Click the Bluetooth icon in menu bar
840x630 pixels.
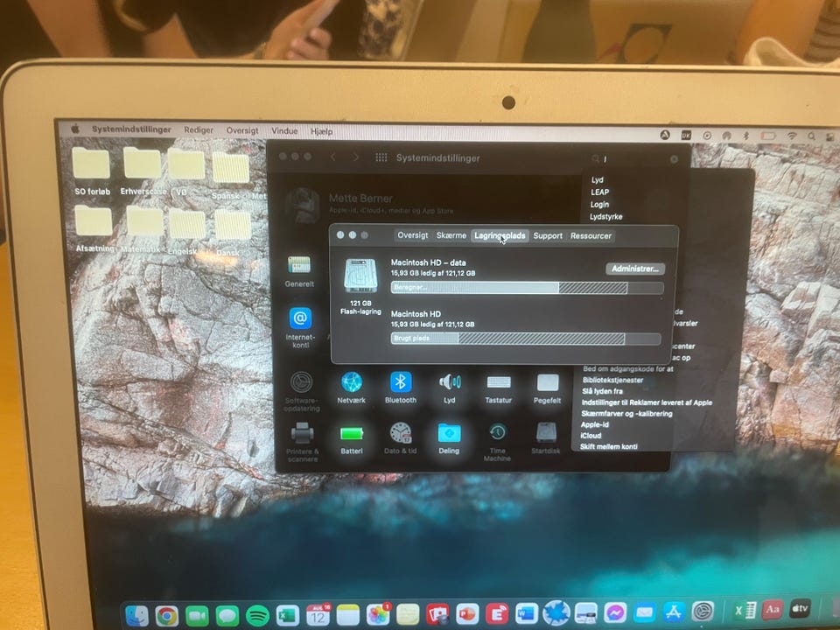pyautogui.click(x=745, y=136)
